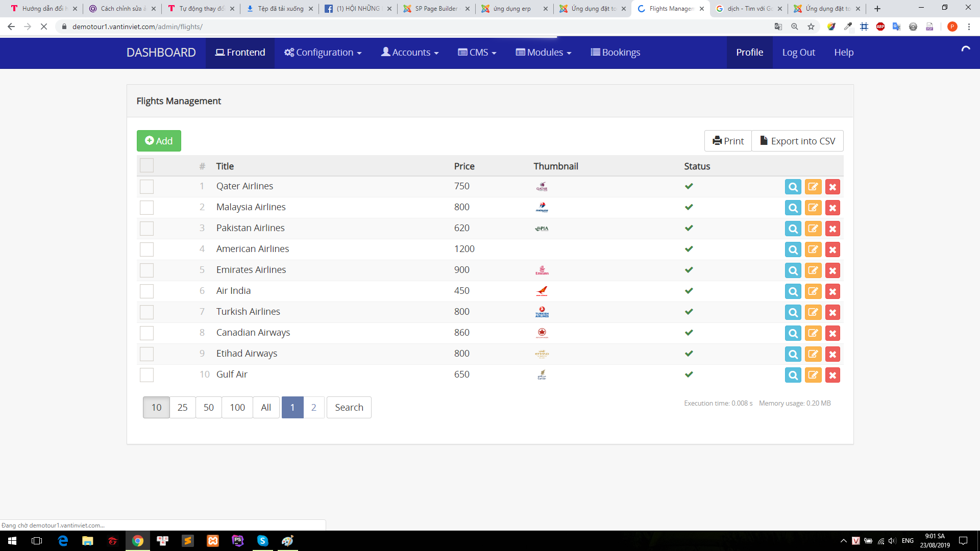
Task: Tick the select-all header checkbox
Action: pos(146,165)
